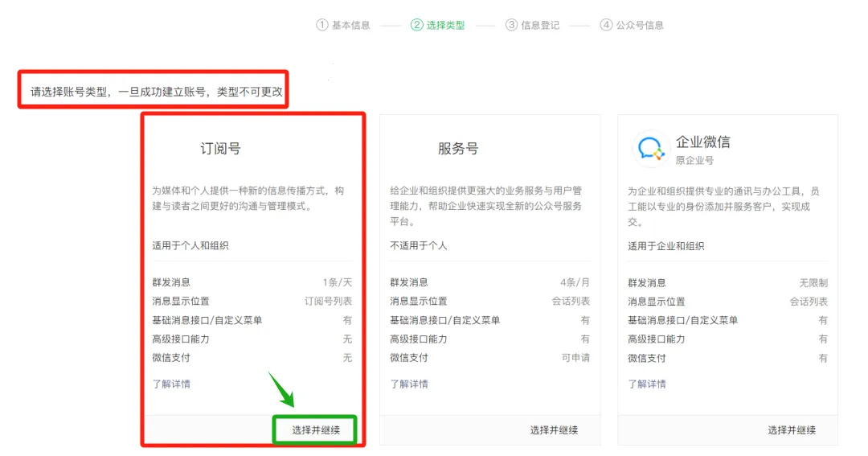Screen dimensions: 868x456
Task: Select the 选择类型 step label
Action: (x=445, y=25)
